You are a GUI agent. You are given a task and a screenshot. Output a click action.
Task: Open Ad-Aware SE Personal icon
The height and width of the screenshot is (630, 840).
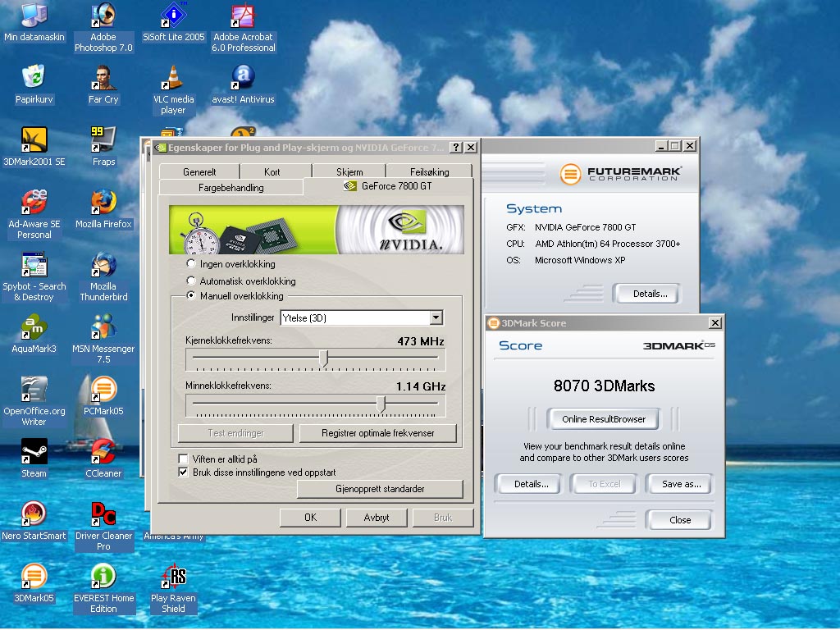point(34,214)
